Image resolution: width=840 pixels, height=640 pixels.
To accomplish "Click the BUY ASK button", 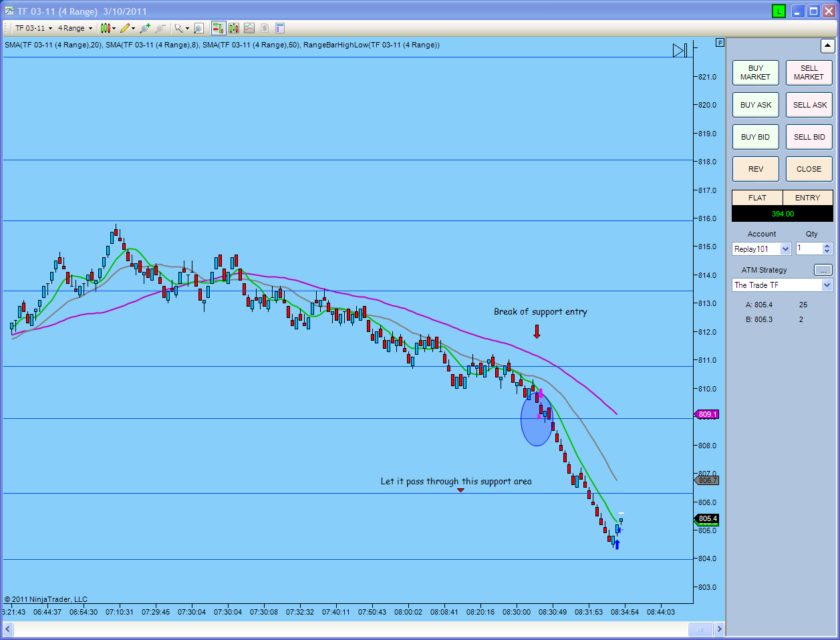I will coord(755,105).
